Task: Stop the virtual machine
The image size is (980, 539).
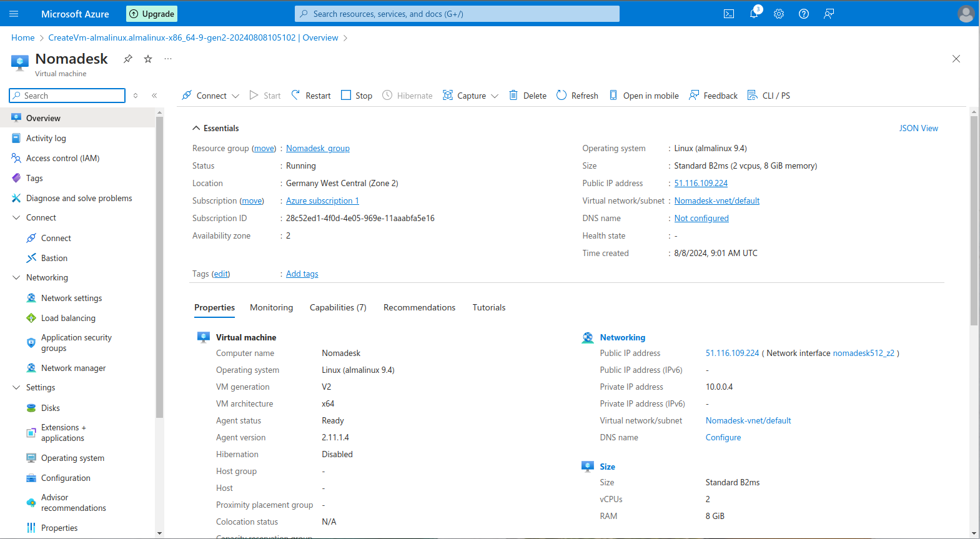Action: [357, 96]
